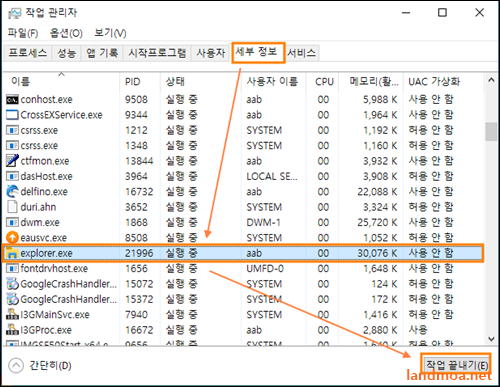Switch to the 서비스 tab
The width and height of the screenshot is (500, 387).
(301, 53)
